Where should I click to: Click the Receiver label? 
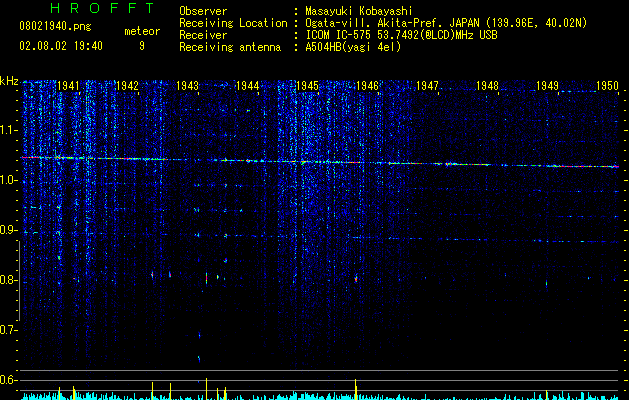203,35
